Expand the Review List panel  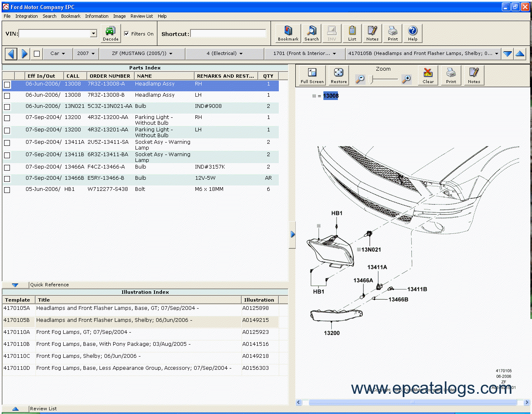[15, 409]
